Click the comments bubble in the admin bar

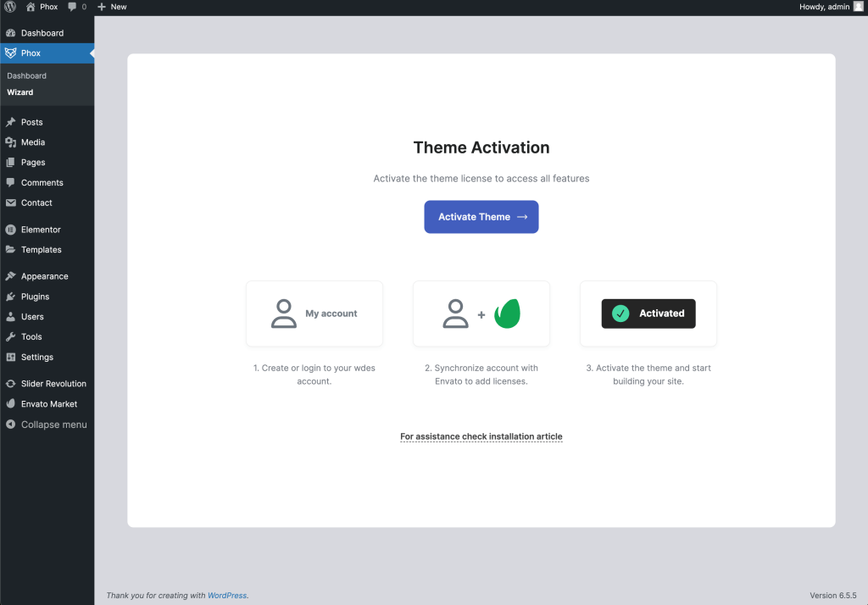[x=71, y=7]
